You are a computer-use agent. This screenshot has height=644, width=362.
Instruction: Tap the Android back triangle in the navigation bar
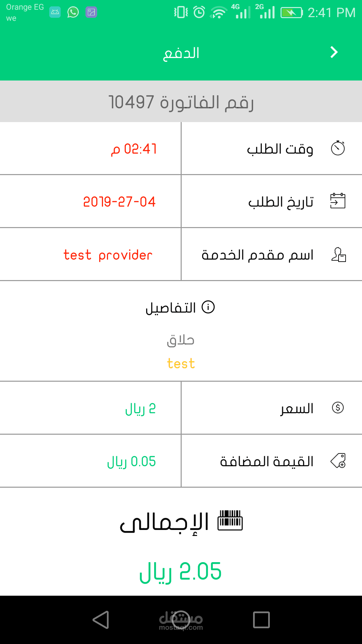pos(101,620)
